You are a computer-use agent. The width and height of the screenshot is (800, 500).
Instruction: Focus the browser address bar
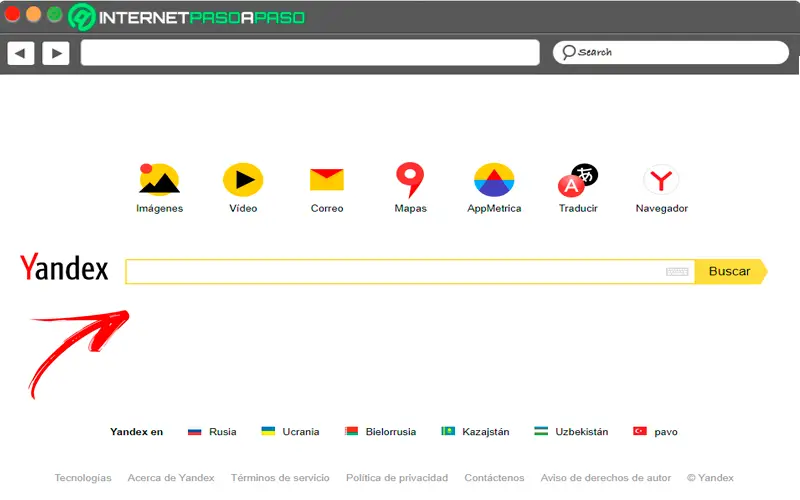(310, 53)
